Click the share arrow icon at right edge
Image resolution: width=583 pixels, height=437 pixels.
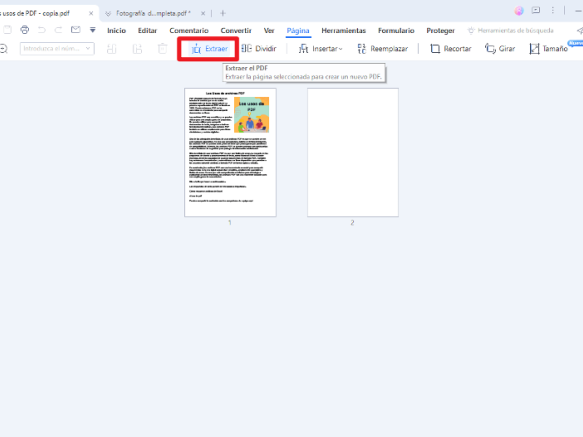pyautogui.click(x=579, y=30)
